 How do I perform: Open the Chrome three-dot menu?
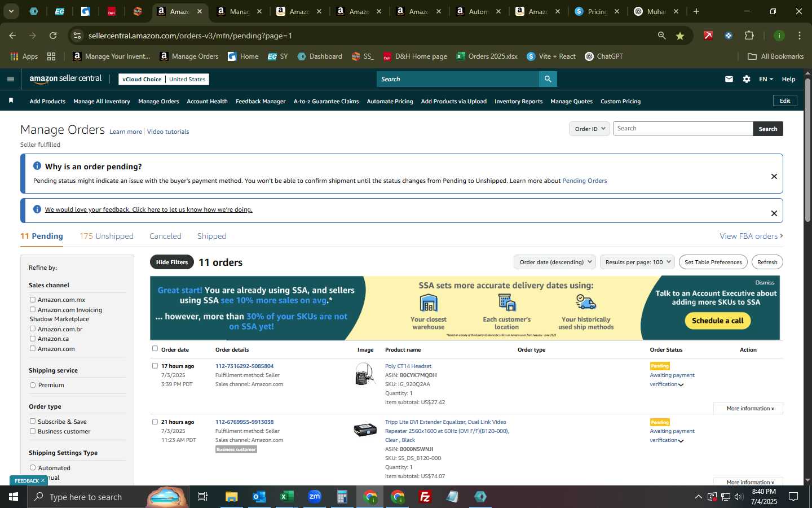pos(799,36)
